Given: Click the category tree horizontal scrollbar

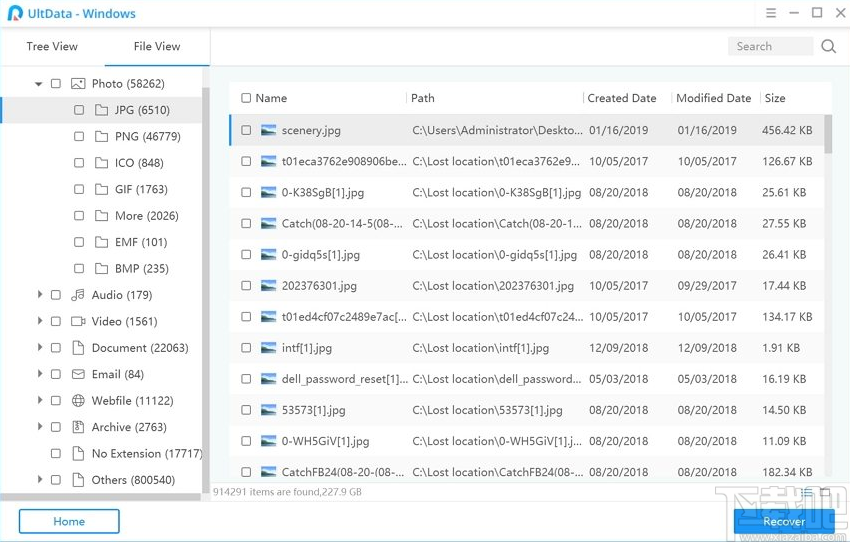Looking at the screenshot, I should (x=101, y=497).
